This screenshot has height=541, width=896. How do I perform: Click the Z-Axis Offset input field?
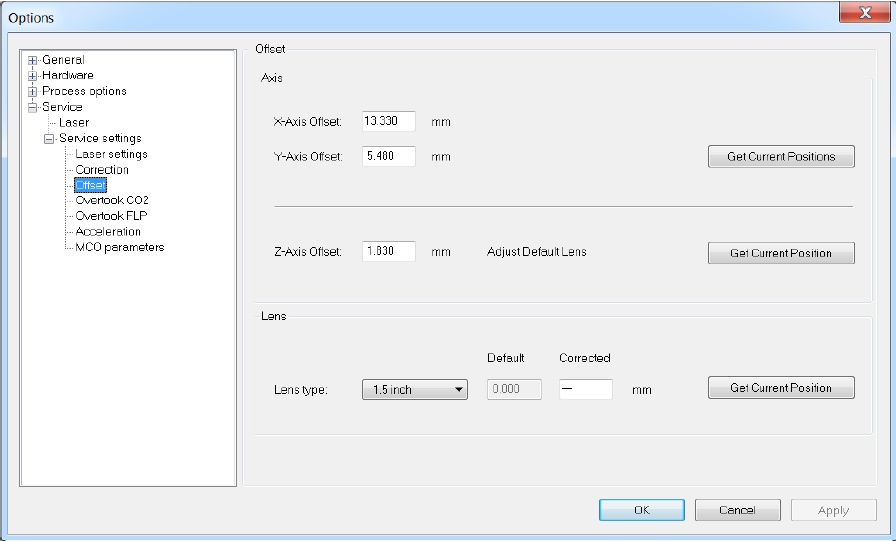tap(389, 252)
